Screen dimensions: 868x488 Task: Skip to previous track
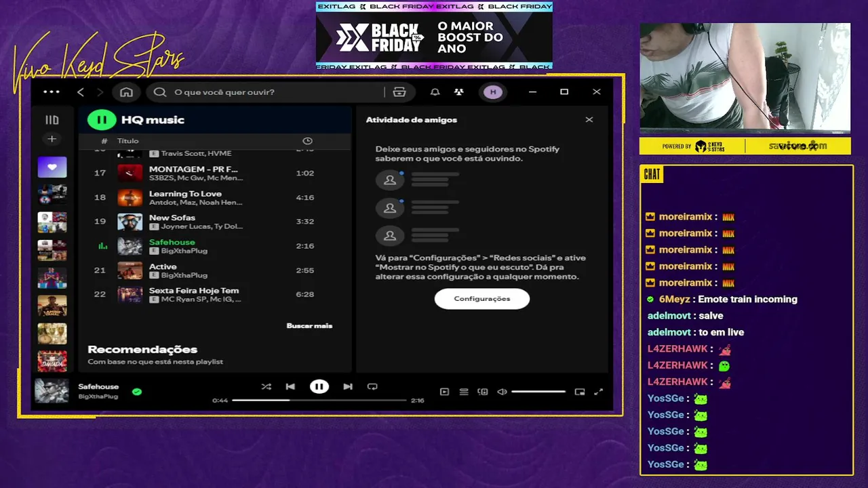tap(290, 387)
